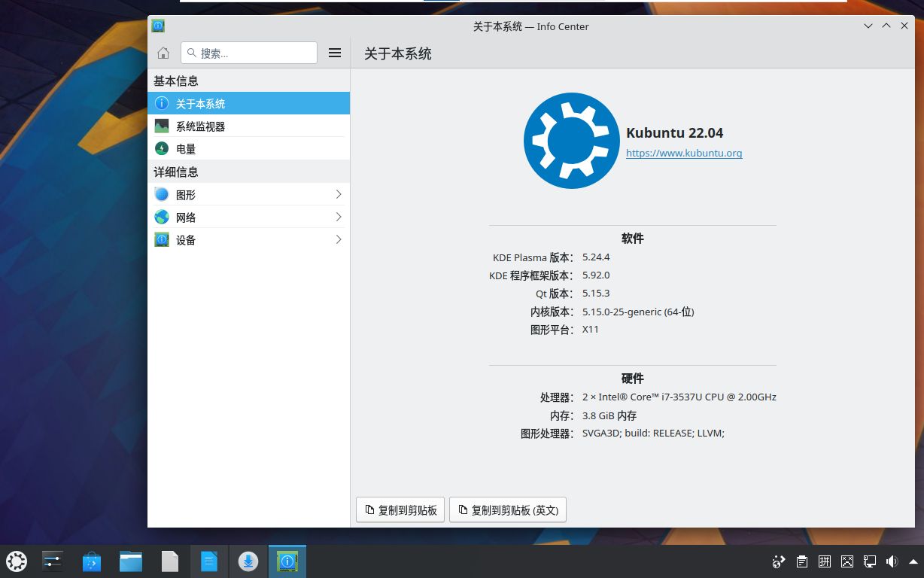Open the clipboard tray icon
Screen dimensions: 924x578
click(802, 561)
